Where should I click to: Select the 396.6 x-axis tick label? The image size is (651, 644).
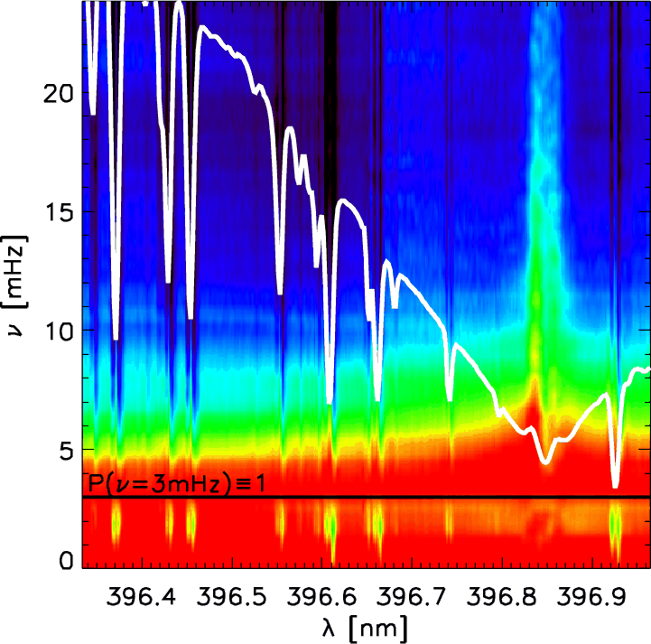tap(323, 596)
